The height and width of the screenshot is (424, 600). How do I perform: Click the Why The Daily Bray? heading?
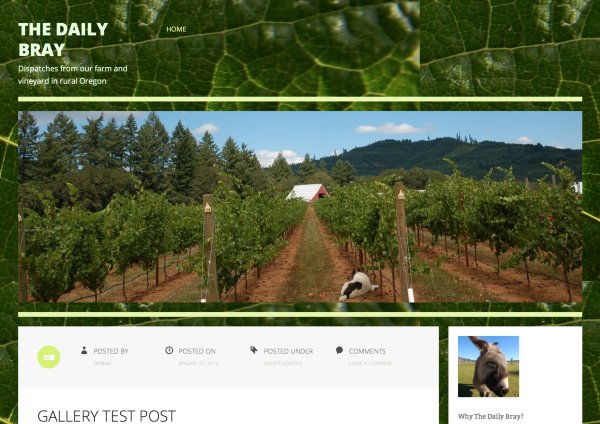[491, 416]
